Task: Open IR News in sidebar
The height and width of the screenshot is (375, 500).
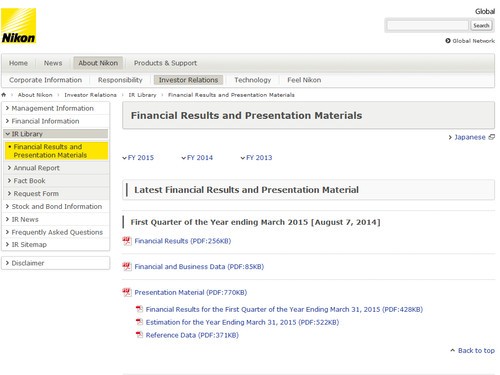Action: pos(56,219)
